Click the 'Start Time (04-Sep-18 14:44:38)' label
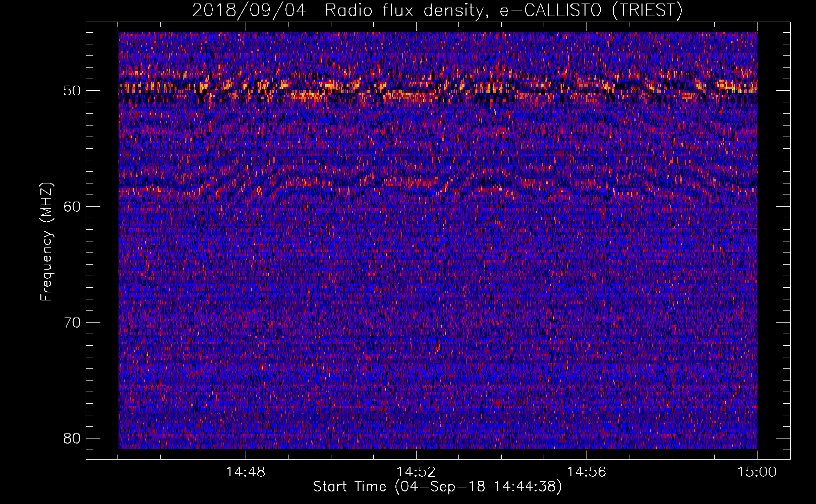The height and width of the screenshot is (504, 816). pyautogui.click(x=437, y=487)
